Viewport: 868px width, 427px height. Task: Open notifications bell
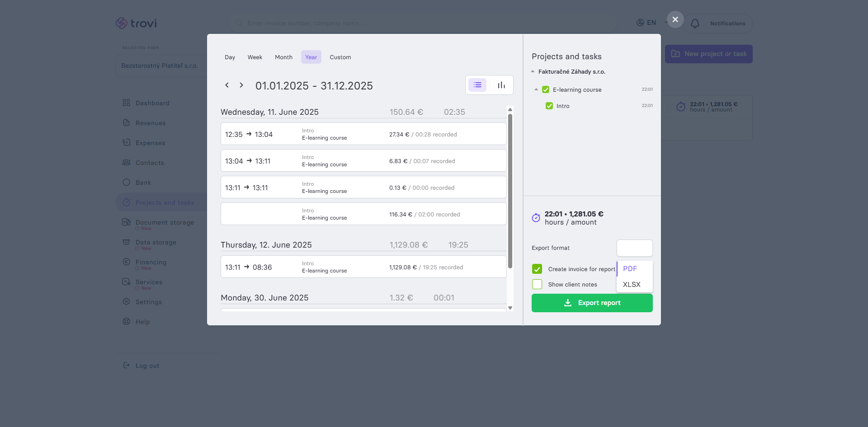click(695, 23)
